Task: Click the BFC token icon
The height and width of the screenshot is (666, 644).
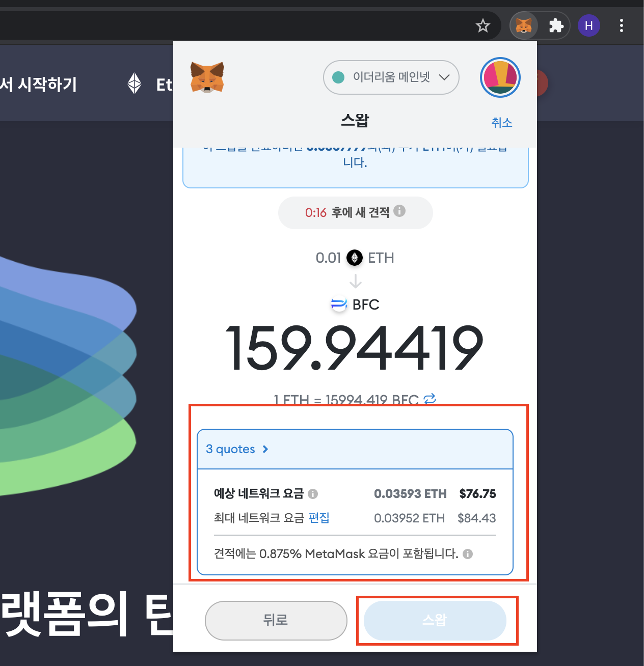Action: pos(339,304)
